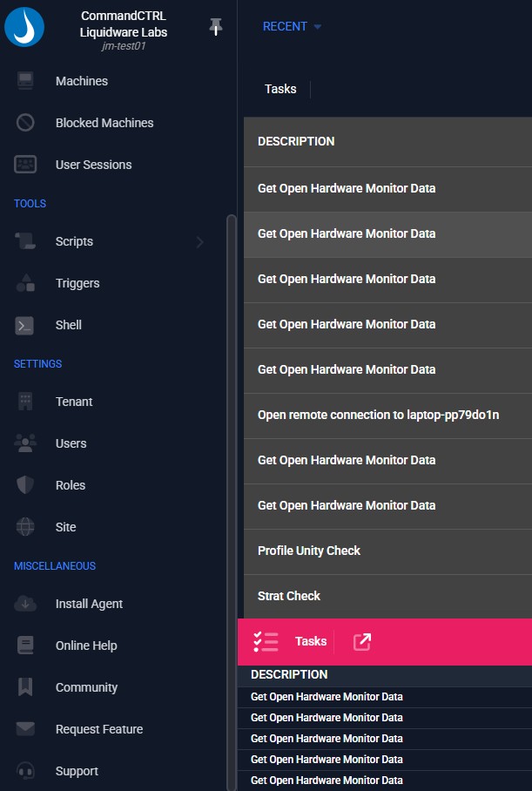Open Roles using the shield icon

click(25, 485)
